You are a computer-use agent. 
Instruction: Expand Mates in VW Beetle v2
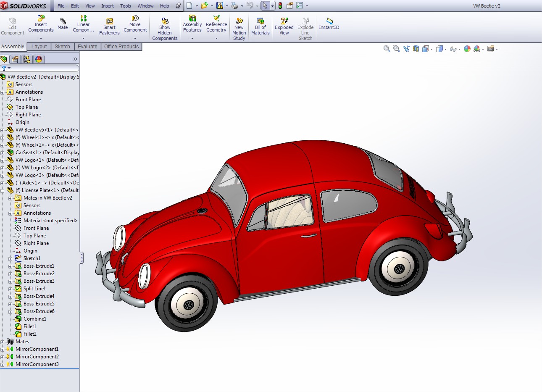tap(11, 198)
